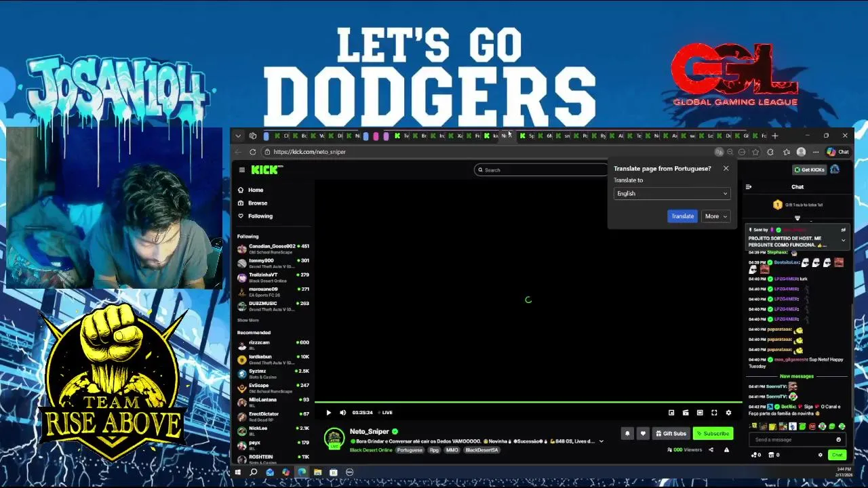Open the English language dropdown
Image resolution: width=868 pixels, height=488 pixels.
point(671,193)
